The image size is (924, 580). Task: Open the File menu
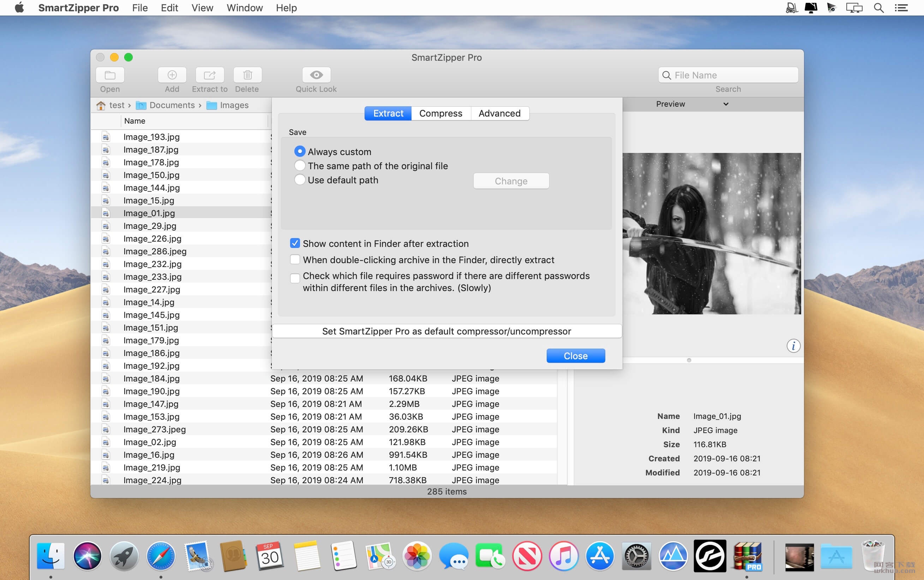click(140, 8)
